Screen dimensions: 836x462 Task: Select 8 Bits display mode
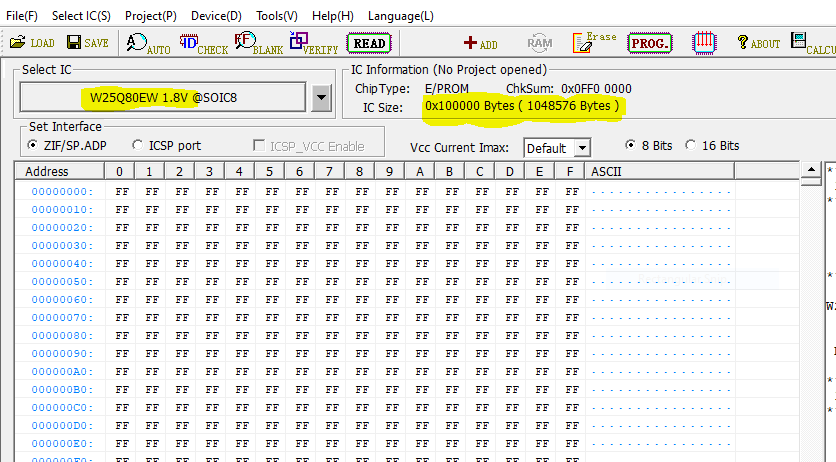pos(630,145)
